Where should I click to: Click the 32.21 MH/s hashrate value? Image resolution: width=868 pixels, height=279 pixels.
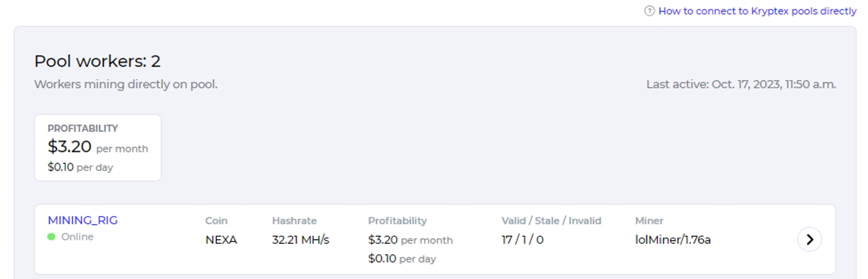pyautogui.click(x=300, y=240)
